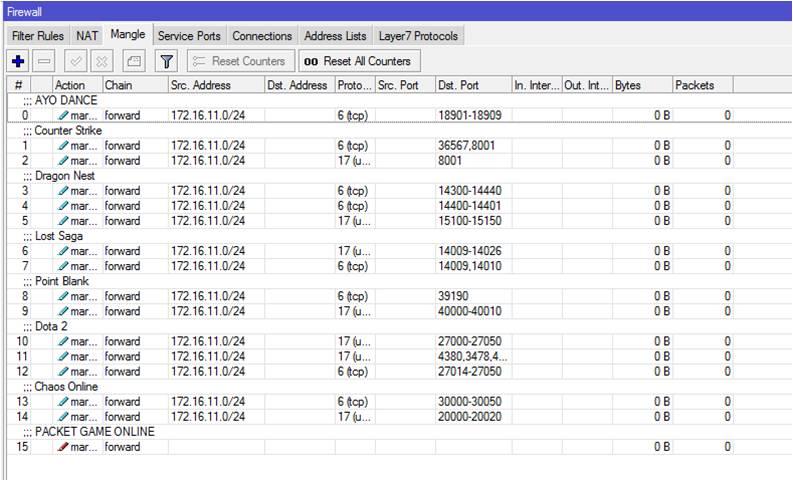
Task: Click Dst. Port value 30000-30050
Action: pos(470,402)
